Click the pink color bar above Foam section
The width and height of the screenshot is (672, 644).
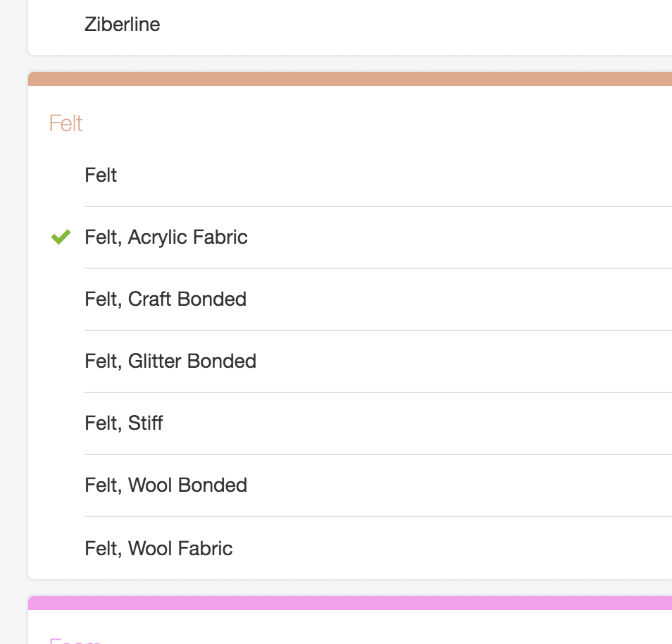click(349, 603)
